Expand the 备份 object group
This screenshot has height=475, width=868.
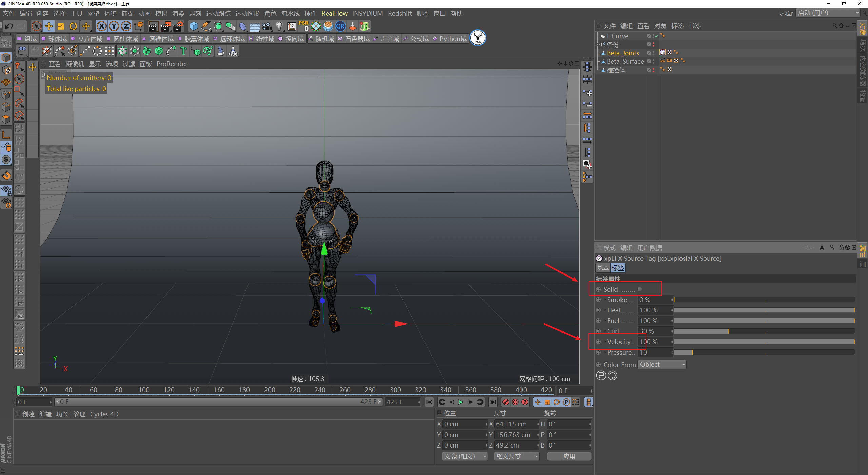coord(598,44)
